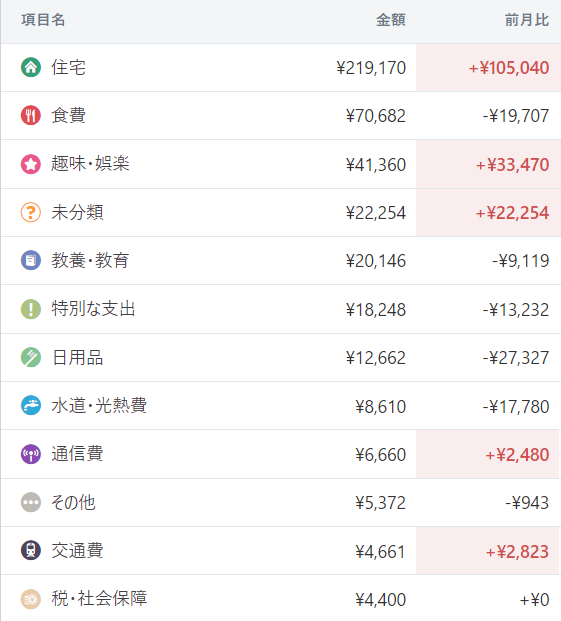The width and height of the screenshot is (561, 621).
Task: Click the train 交通費 icon
Action: coord(30,551)
